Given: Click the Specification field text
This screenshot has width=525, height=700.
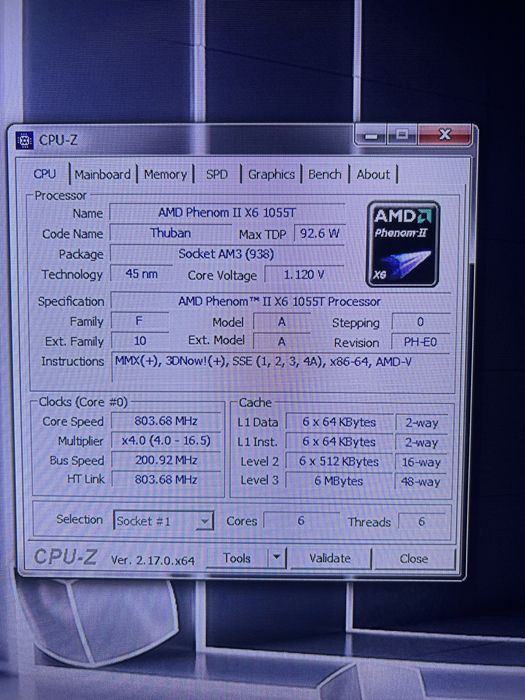Looking at the screenshot, I should tap(280, 301).
